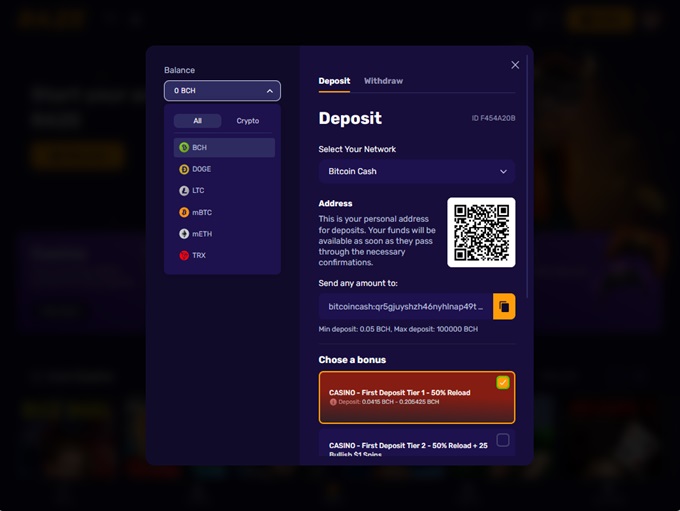
Task: Open the Bitcoin Cash network dropdown
Action: pyautogui.click(x=417, y=171)
